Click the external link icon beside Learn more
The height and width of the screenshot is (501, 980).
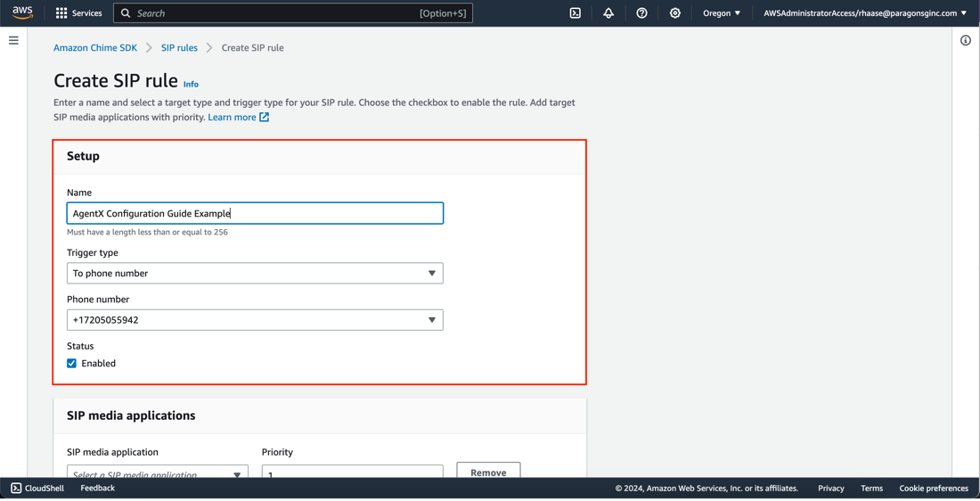[x=265, y=117]
